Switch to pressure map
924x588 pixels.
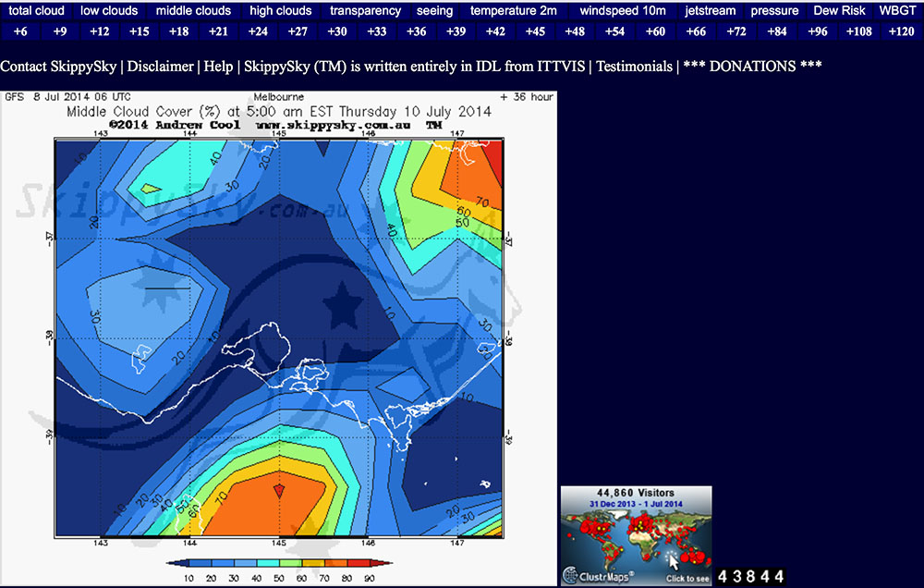pyautogui.click(x=774, y=10)
